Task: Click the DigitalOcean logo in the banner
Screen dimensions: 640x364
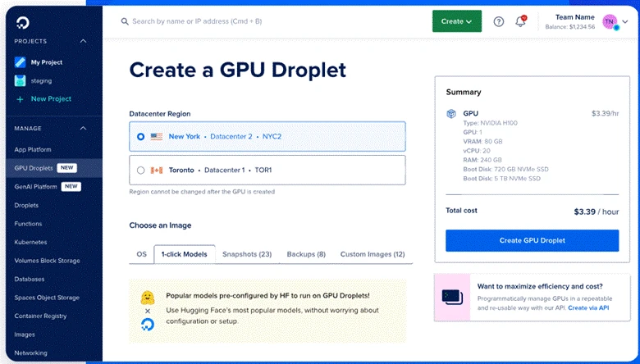Action: click(x=148, y=325)
